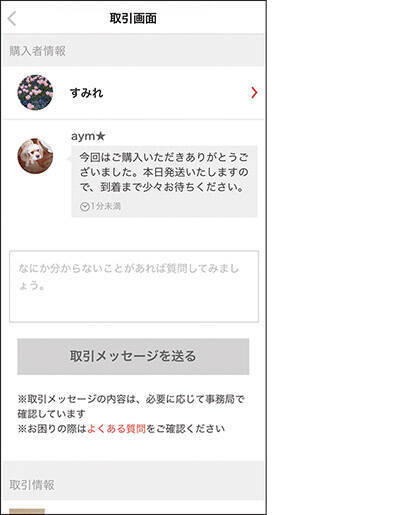This screenshot has width=400, height=515.
Task: Tap the red chevron next to すみれ
Action: click(x=254, y=92)
